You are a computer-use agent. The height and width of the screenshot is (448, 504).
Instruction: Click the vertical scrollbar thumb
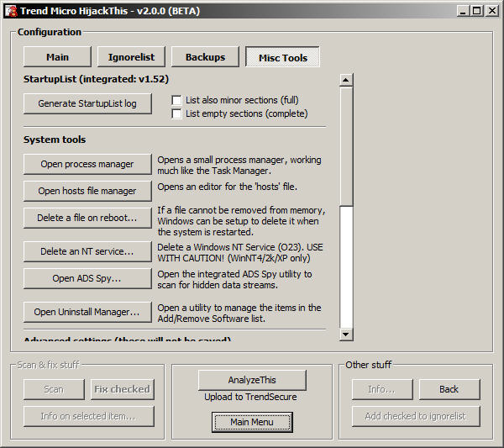pos(346,146)
